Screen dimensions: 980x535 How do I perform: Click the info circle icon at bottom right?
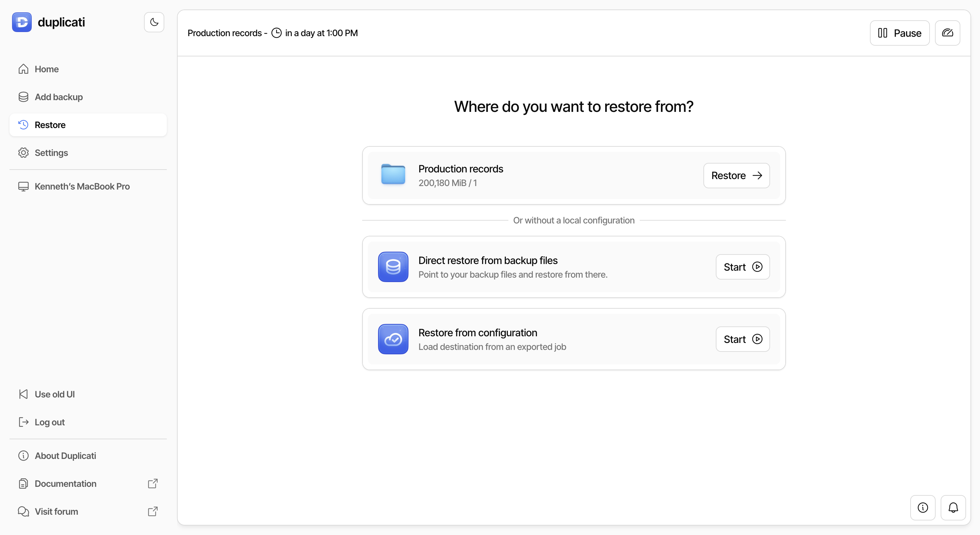922,507
